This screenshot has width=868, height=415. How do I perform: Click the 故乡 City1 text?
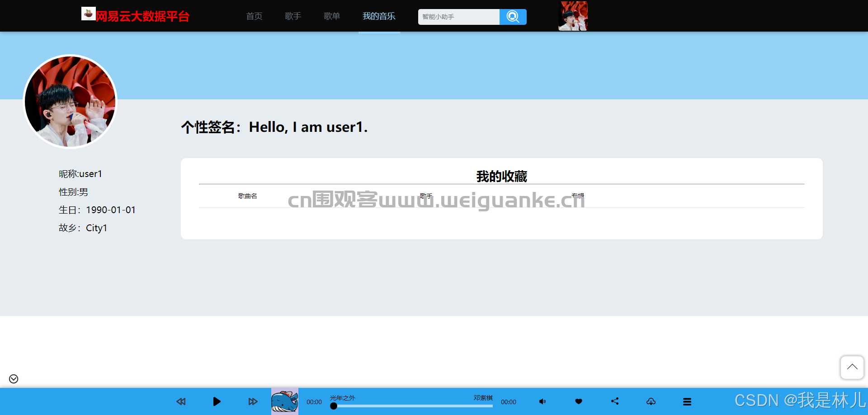(83, 228)
